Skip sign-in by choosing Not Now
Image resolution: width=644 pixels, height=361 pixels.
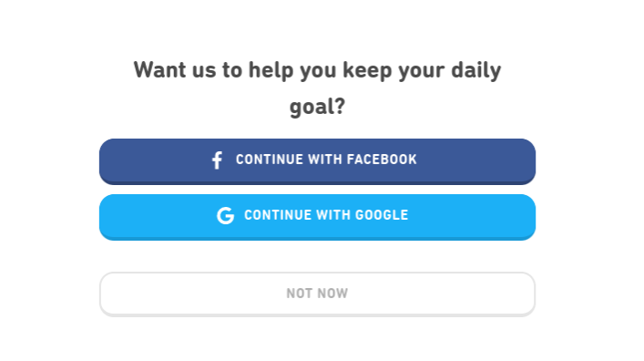tap(317, 294)
